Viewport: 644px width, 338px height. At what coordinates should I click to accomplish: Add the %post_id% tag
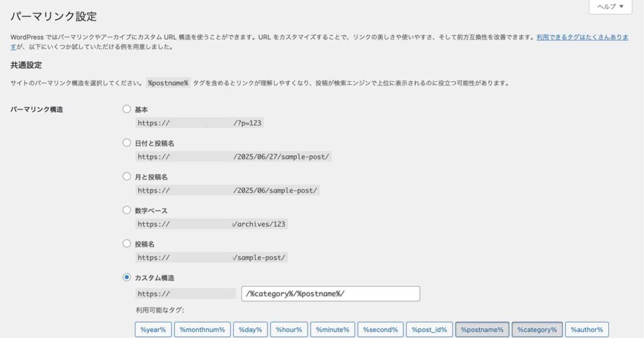pos(429,330)
